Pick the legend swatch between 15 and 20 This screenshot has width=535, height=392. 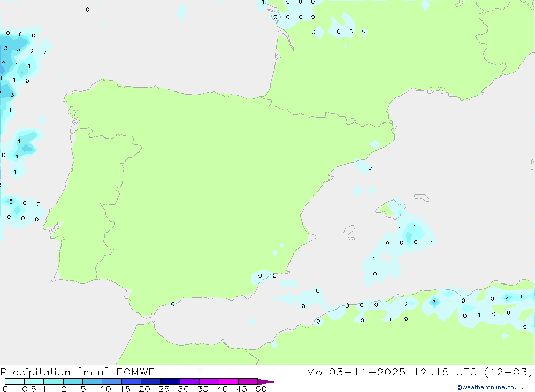pyautogui.click(x=131, y=381)
